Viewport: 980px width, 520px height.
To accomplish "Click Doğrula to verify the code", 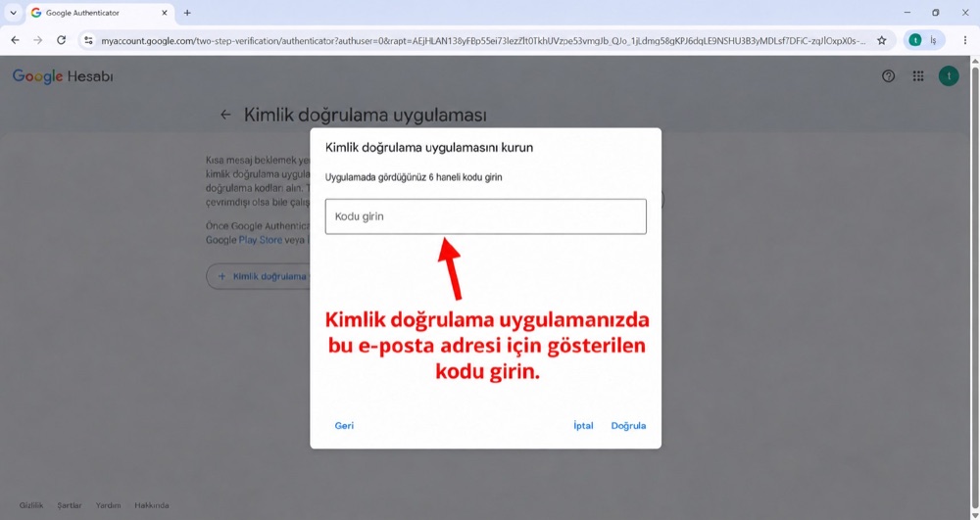I will (628, 426).
